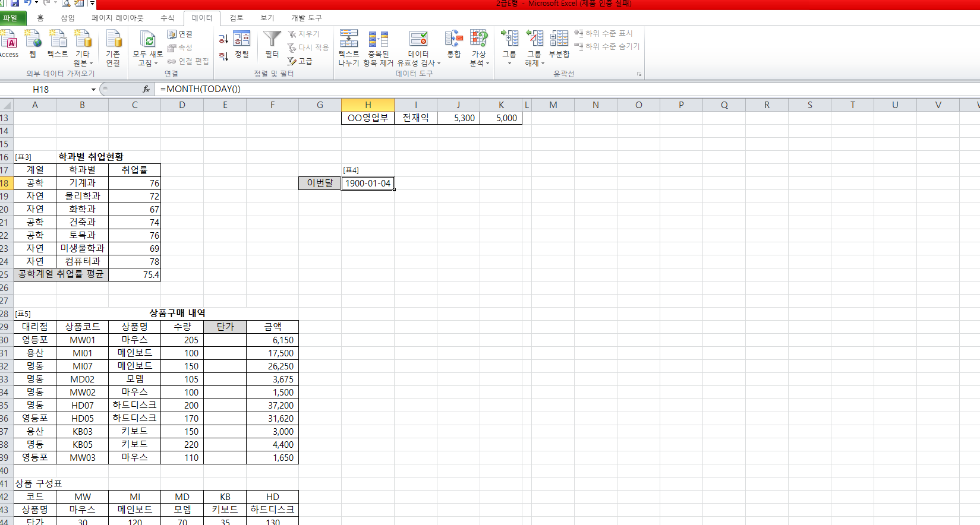The image size is (980, 525).
Task: Click the sort ascending icon
Action: [223, 39]
